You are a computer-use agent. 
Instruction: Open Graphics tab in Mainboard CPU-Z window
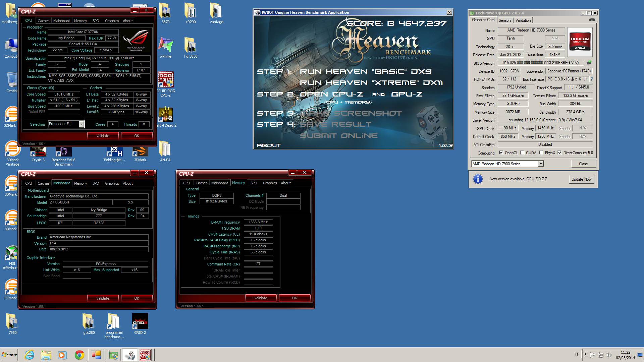112,183
